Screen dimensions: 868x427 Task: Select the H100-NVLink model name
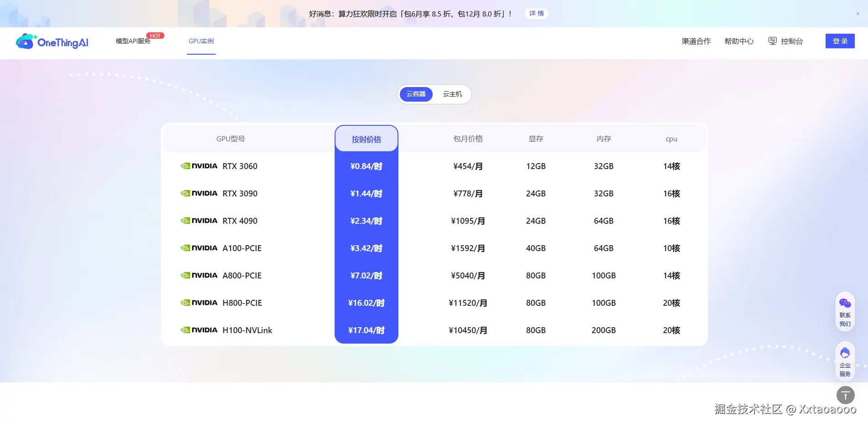pyautogui.click(x=247, y=330)
